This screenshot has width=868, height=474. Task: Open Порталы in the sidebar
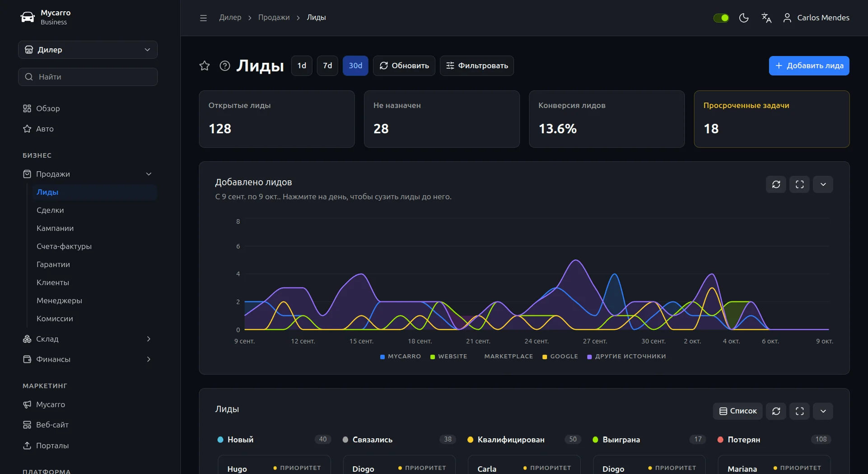click(x=88, y=446)
